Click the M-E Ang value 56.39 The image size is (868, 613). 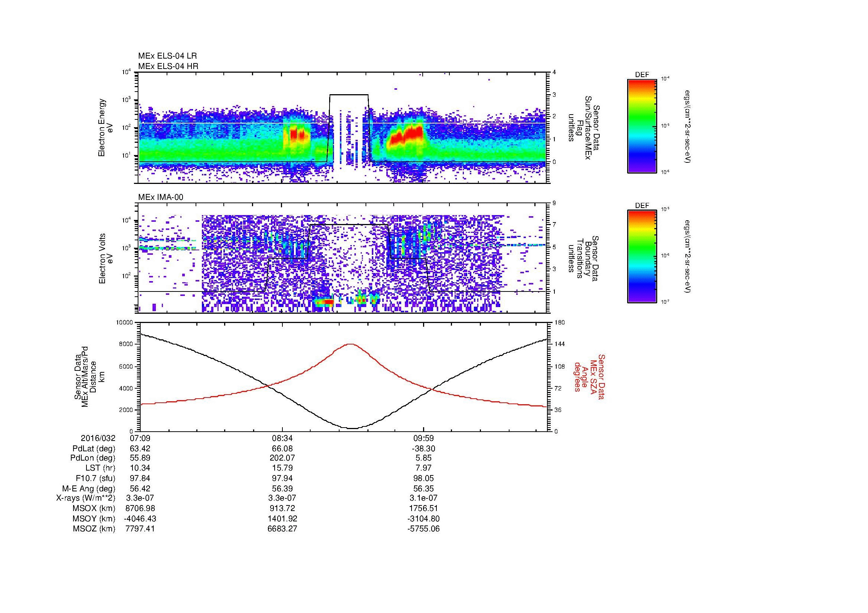(282, 489)
